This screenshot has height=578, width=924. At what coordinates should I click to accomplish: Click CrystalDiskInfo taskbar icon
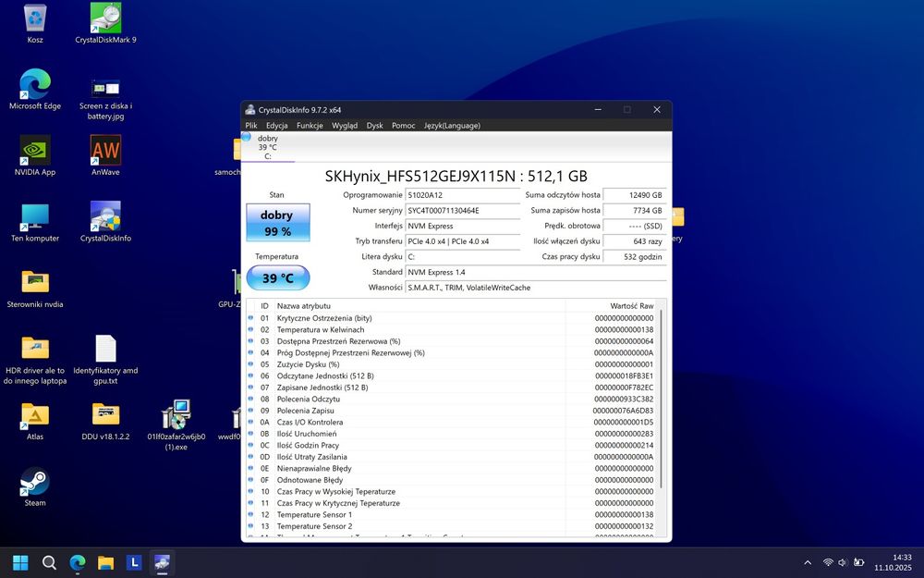162,562
